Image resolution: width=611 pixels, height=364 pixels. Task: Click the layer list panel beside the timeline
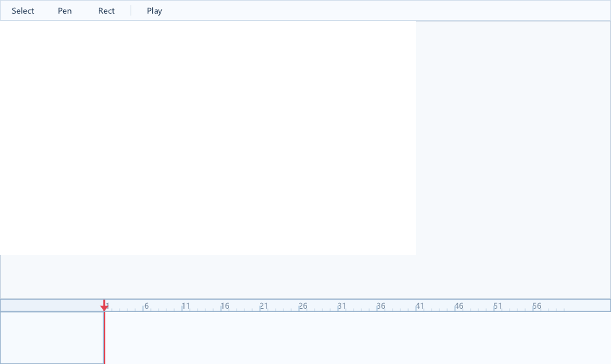tap(52, 337)
